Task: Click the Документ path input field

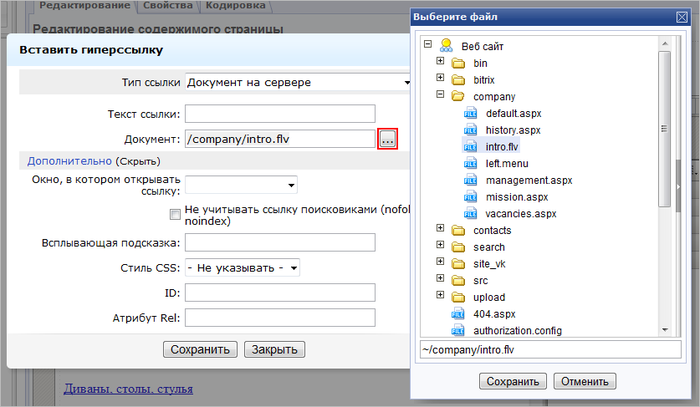Action: 280,139
